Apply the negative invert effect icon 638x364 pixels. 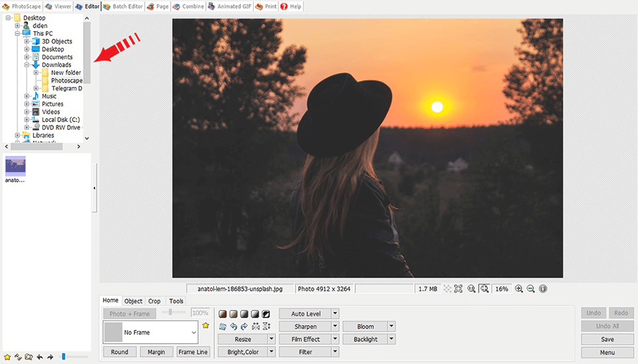coord(266,314)
